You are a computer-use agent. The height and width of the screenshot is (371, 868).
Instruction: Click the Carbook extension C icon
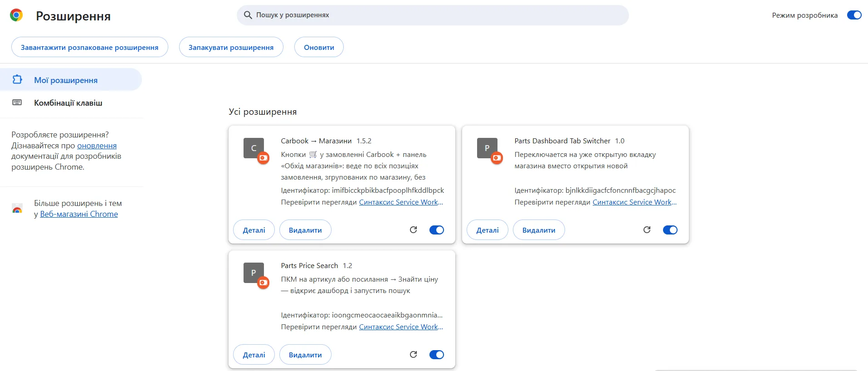pyautogui.click(x=254, y=148)
